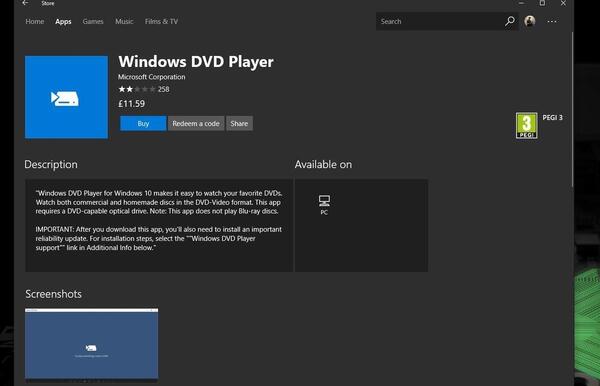Open the user account avatar
This screenshot has height=386, width=600.
[x=530, y=21]
